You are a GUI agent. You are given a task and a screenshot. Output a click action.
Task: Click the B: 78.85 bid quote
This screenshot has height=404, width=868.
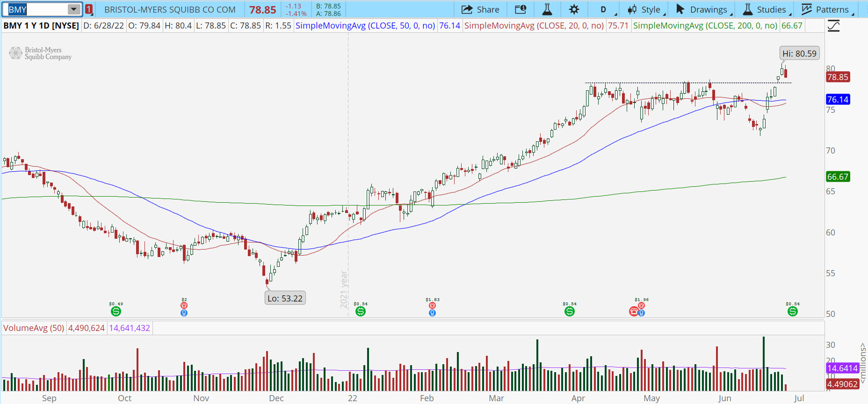(328, 6)
